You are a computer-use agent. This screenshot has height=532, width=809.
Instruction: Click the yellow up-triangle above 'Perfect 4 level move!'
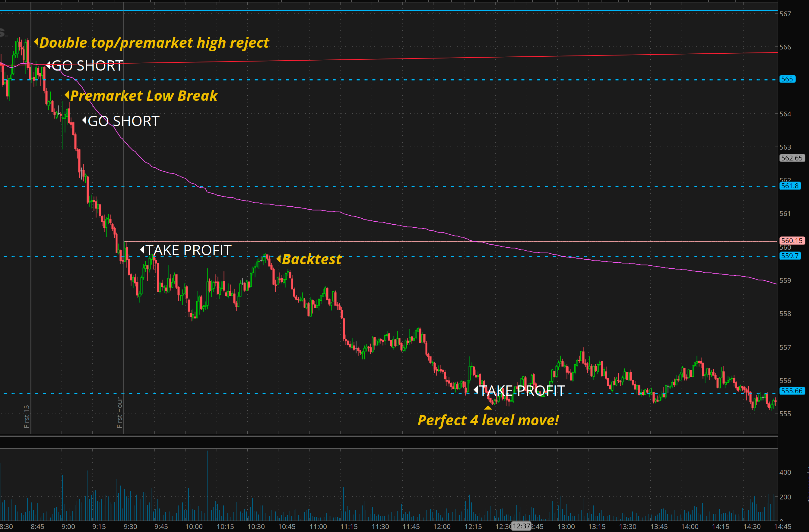pyautogui.click(x=488, y=407)
